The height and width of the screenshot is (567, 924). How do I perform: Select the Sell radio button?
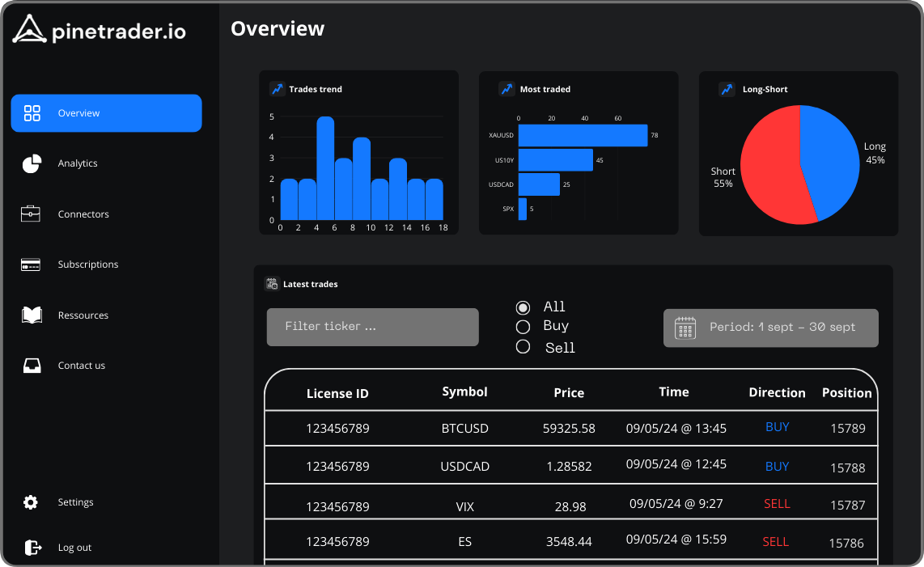click(523, 347)
